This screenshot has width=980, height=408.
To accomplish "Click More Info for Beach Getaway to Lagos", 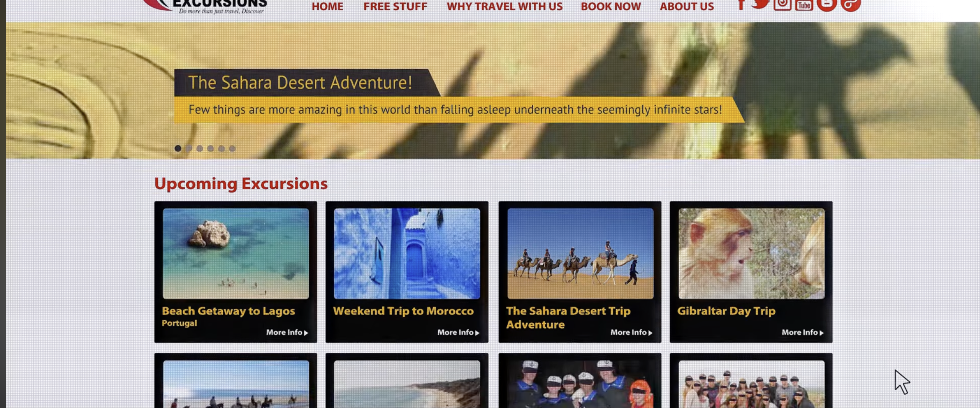I will tap(287, 332).
